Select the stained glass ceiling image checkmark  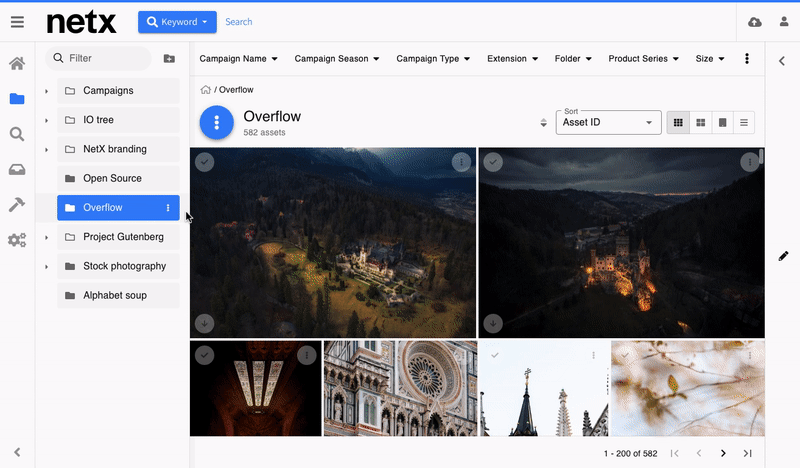(x=205, y=355)
